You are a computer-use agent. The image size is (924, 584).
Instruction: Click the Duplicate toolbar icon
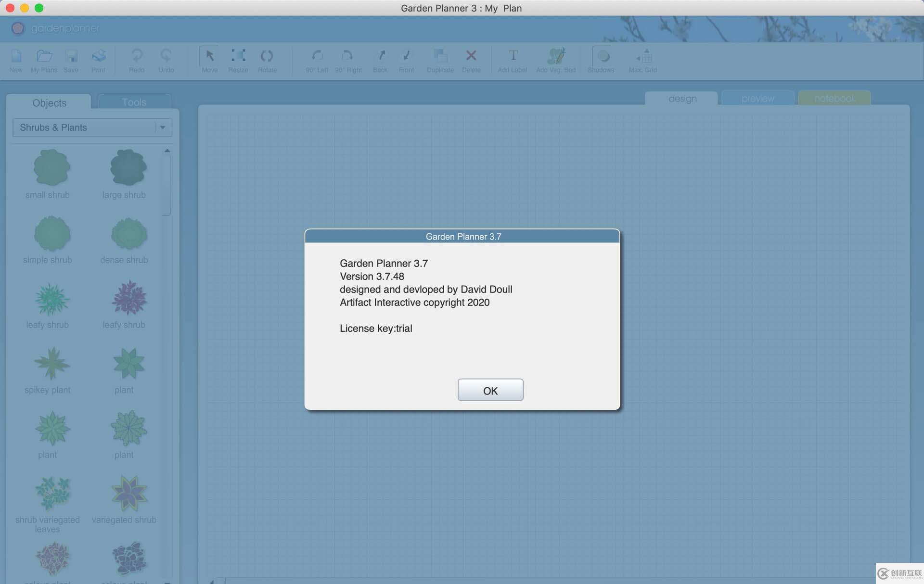(440, 56)
